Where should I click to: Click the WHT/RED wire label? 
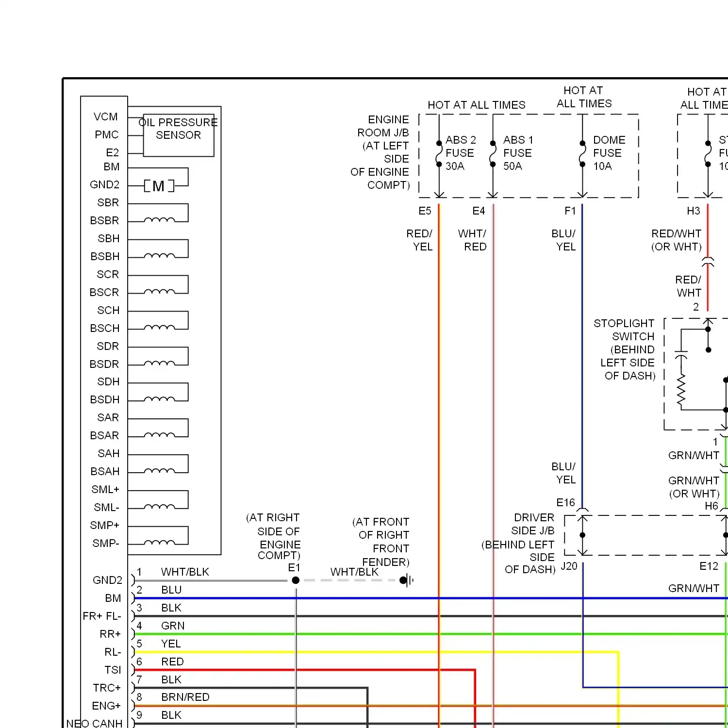pyautogui.click(x=472, y=240)
